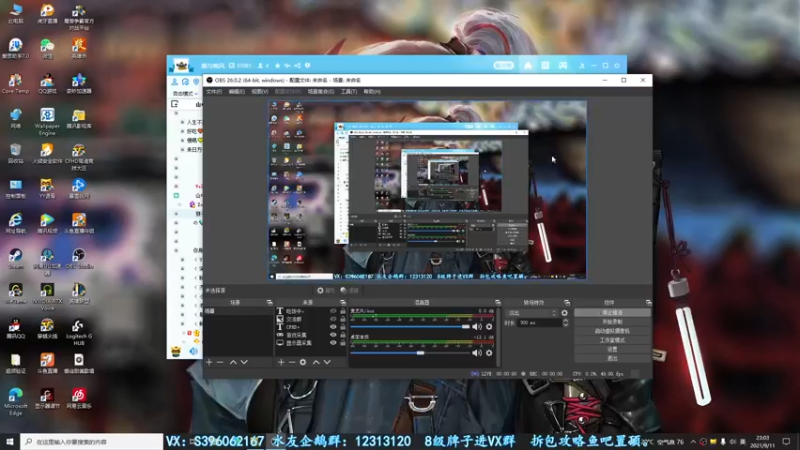Pop out the 转场特效 dock panel

click(567, 303)
